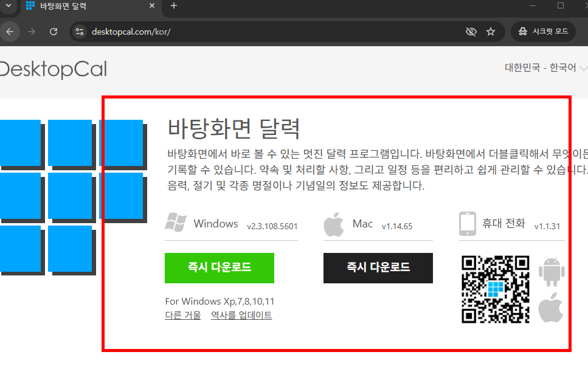Viewport: 588px width, 380px height.
Task: Open the 역사를 업데이트 link
Action: click(241, 315)
